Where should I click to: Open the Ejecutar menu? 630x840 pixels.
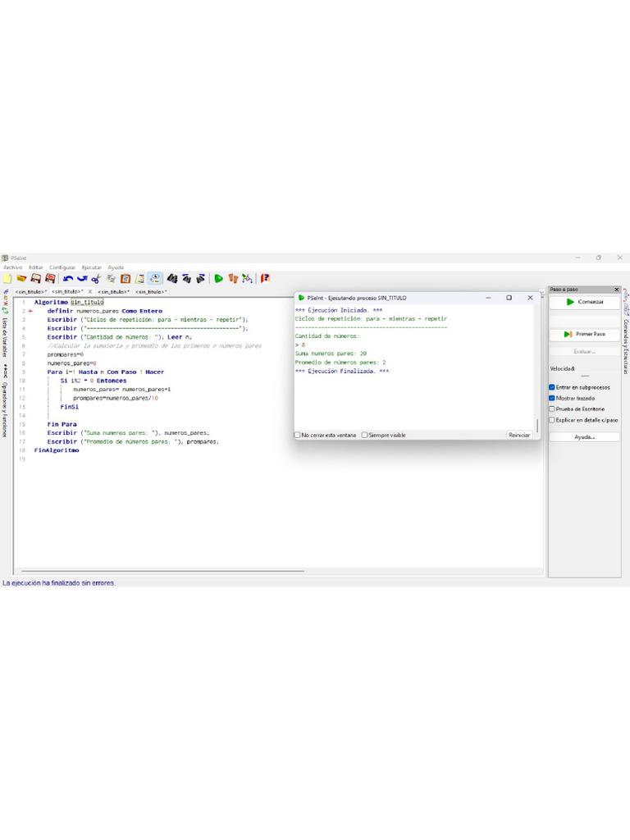point(91,267)
